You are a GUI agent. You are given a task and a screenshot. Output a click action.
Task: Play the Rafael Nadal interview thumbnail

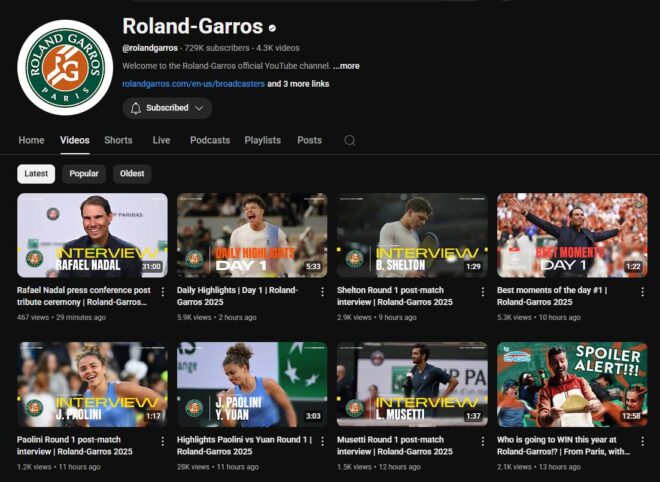click(92, 235)
